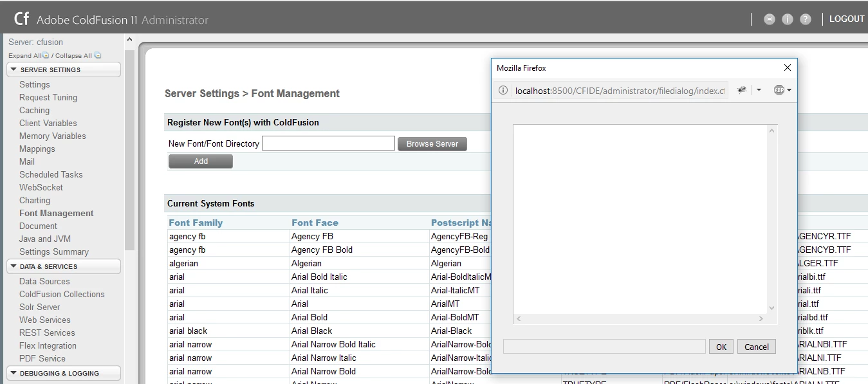Viewport: 868px width, 384px height.
Task: Open the help question mark icon
Action: (x=806, y=19)
